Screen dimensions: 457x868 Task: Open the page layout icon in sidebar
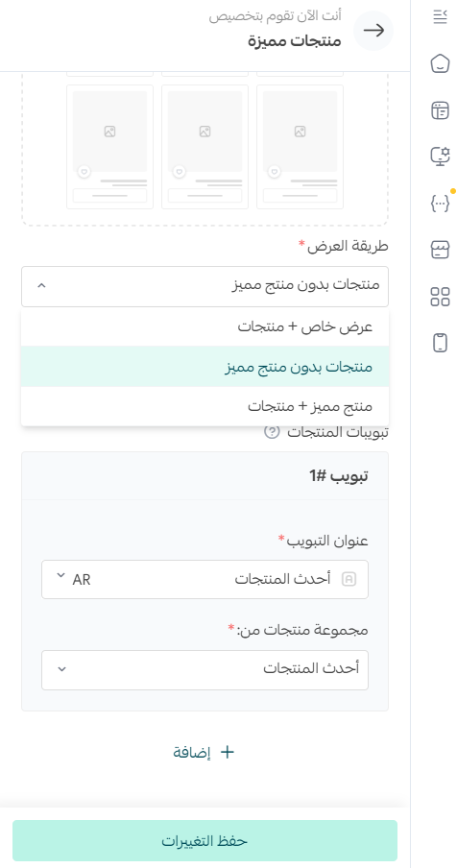tap(440, 110)
